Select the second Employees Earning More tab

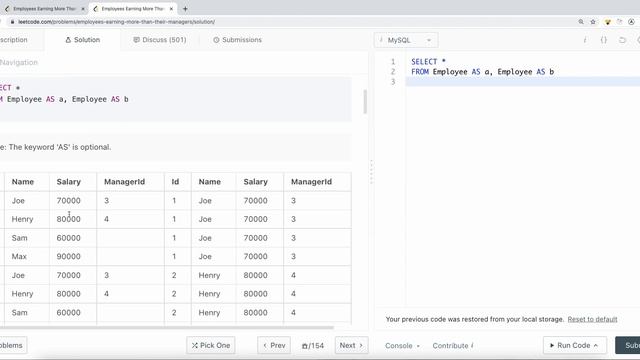click(132, 9)
